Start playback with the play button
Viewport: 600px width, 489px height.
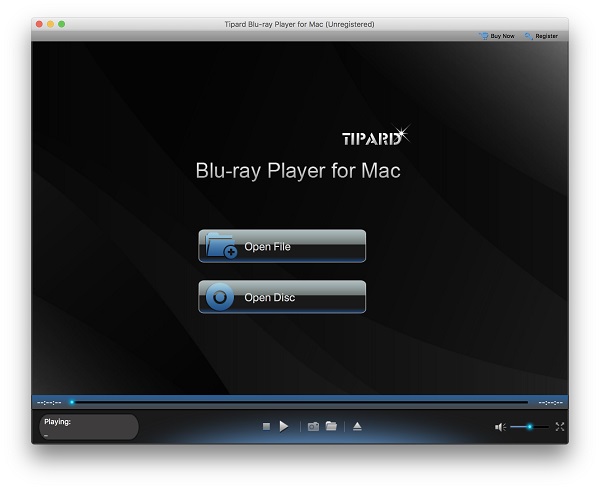pyautogui.click(x=284, y=426)
